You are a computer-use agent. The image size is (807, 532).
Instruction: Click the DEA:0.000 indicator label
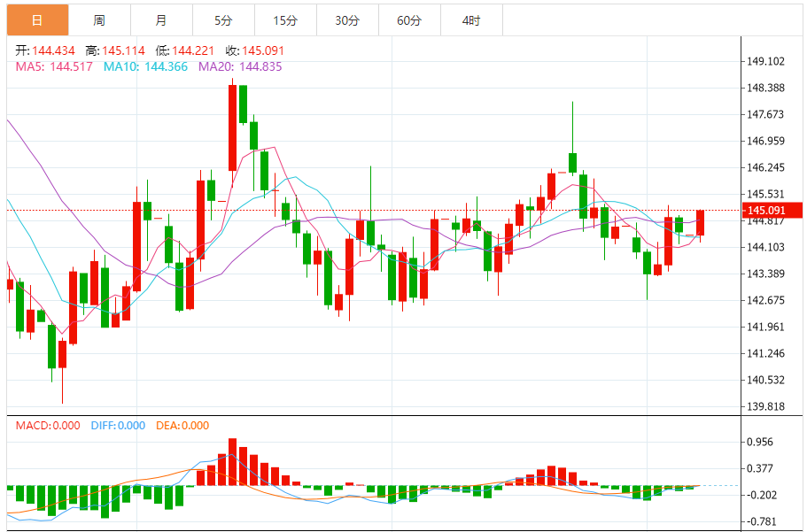182,426
